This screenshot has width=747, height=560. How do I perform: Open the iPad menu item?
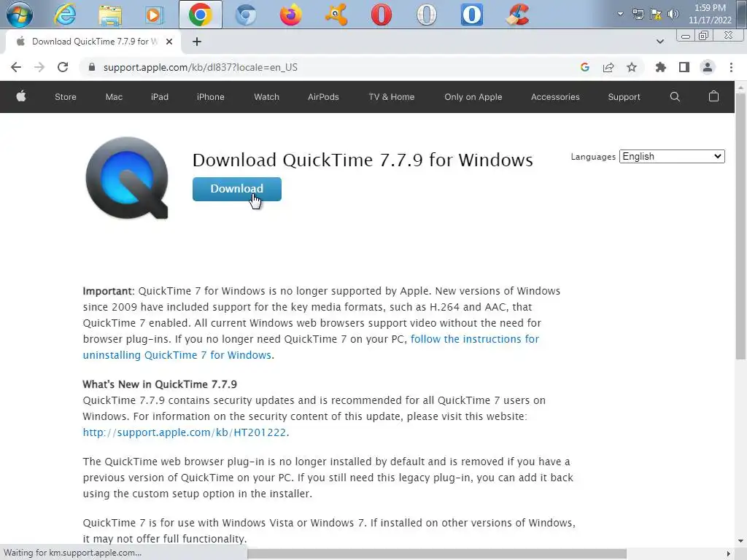160,97
